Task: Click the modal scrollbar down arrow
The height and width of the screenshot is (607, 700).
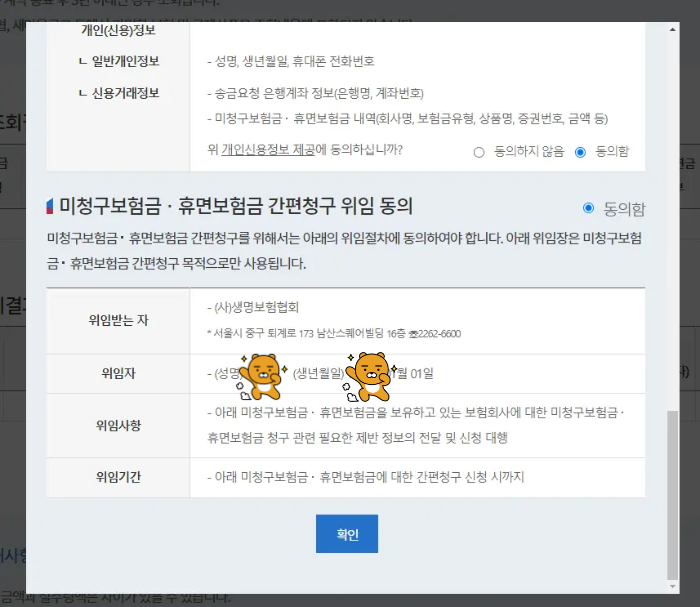Action: 672,586
